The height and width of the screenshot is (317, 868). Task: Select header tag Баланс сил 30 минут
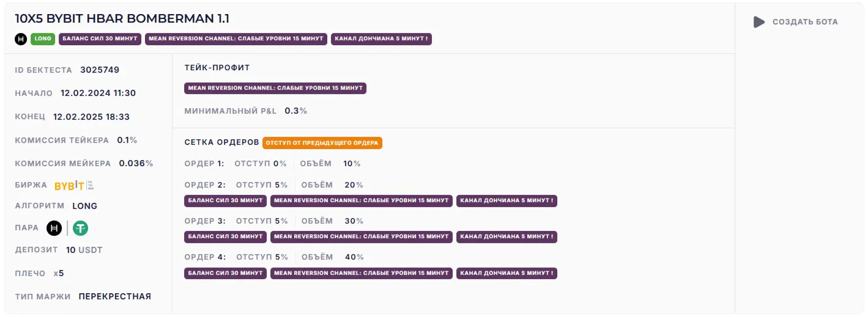coord(100,39)
